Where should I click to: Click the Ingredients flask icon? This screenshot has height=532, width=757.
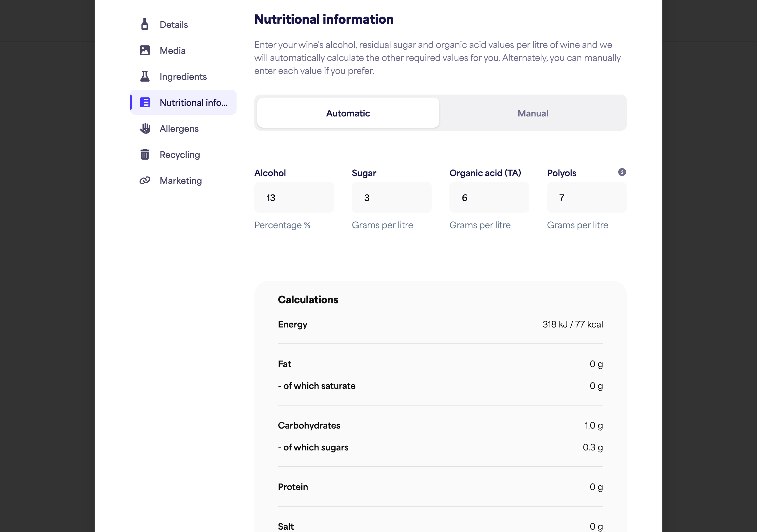(x=144, y=77)
